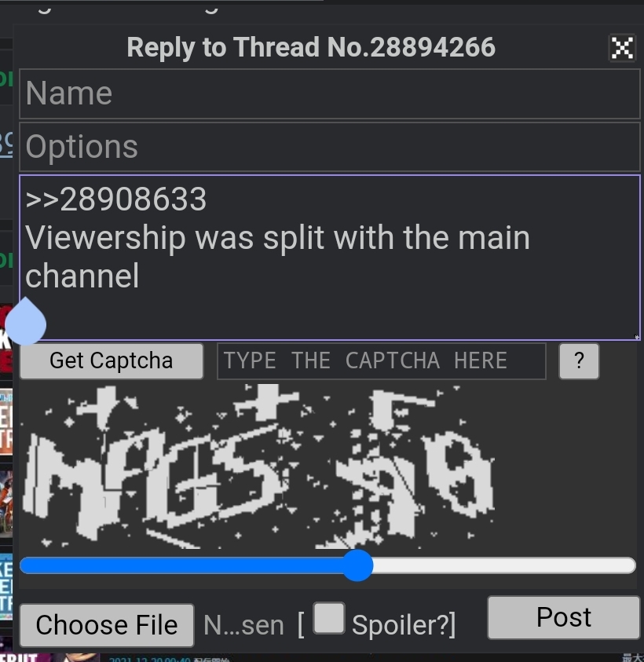Click the 'Reply to Thread No.28894266' header
The image size is (644, 662).
311,47
